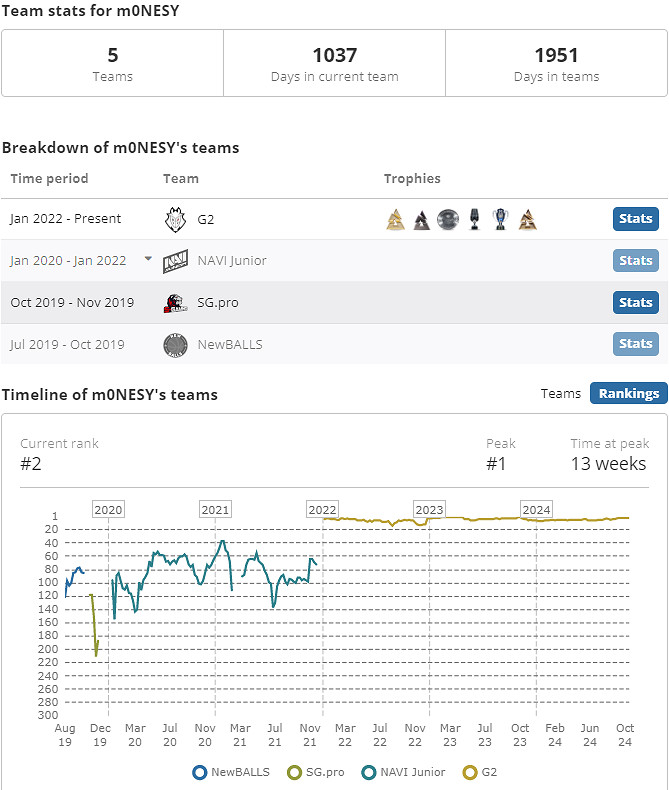This screenshot has width=669, height=790.
Task: Click the microphone-shaped trophy in the G2 row
Action: coord(474,219)
